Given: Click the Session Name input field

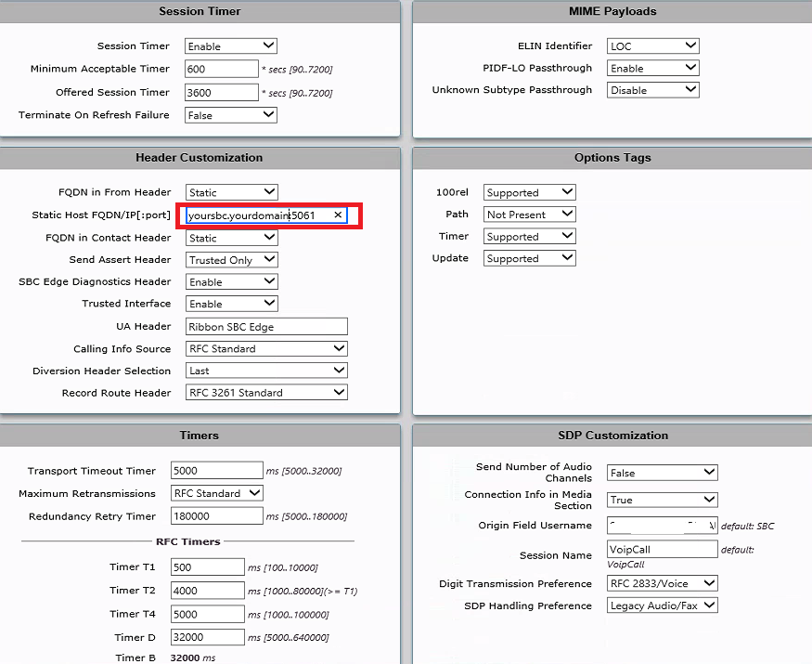Looking at the screenshot, I should [662, 550].
